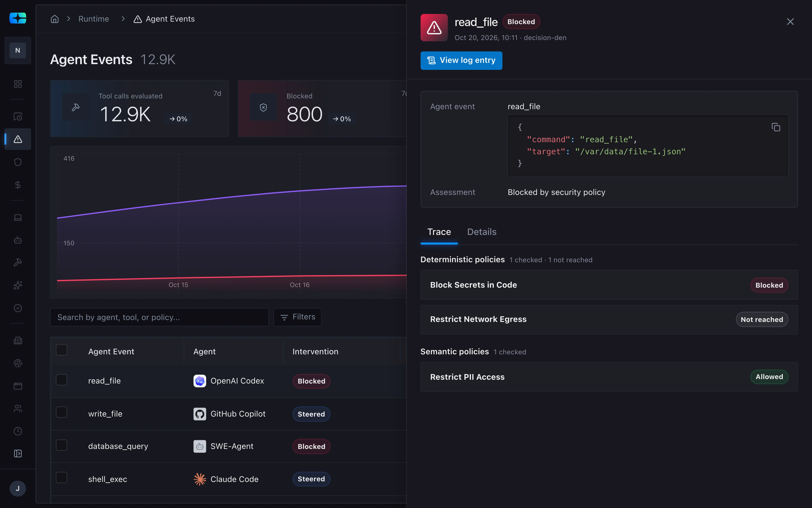The image size is (812, 508).
Task: Click the Runtime breadcrumb
Action: [94, 19]
